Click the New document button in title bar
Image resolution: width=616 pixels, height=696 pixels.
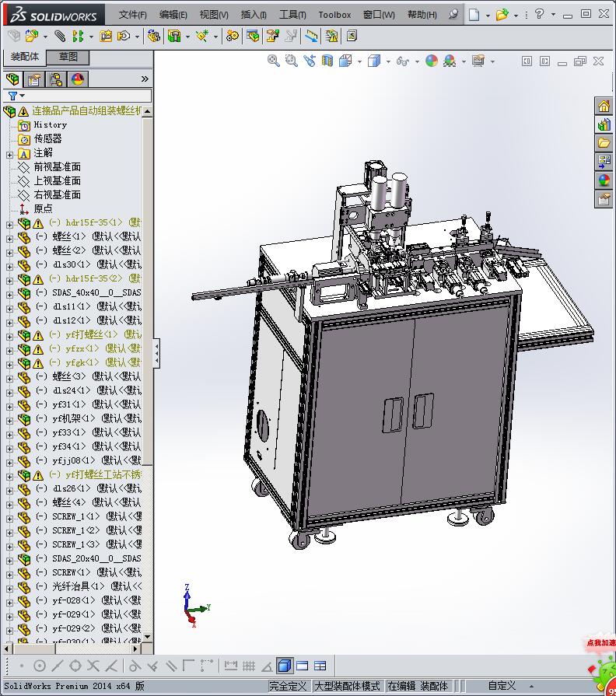coord(474,15)
